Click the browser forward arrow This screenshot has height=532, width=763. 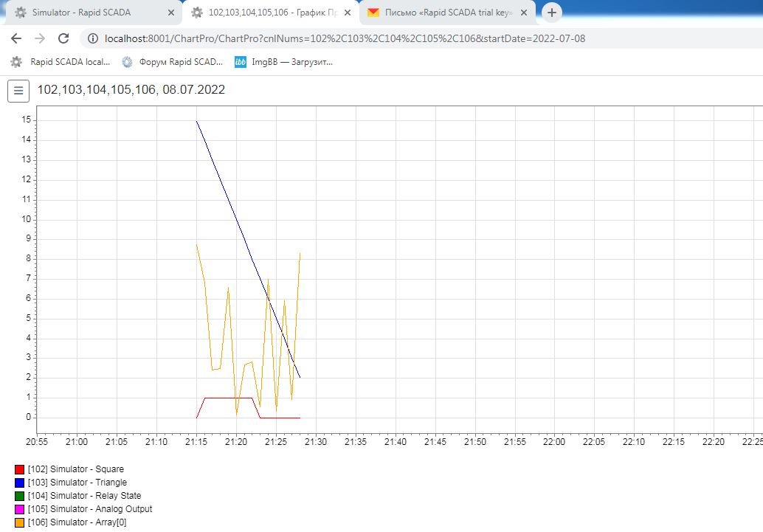pyautogui.click(x=40, y=38)
